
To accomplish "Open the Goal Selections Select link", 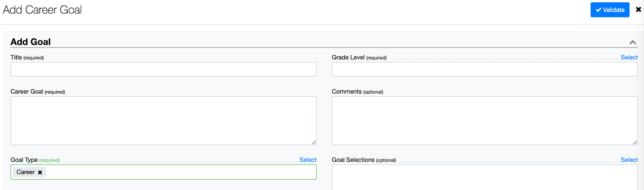I will [x=629, y=160].
